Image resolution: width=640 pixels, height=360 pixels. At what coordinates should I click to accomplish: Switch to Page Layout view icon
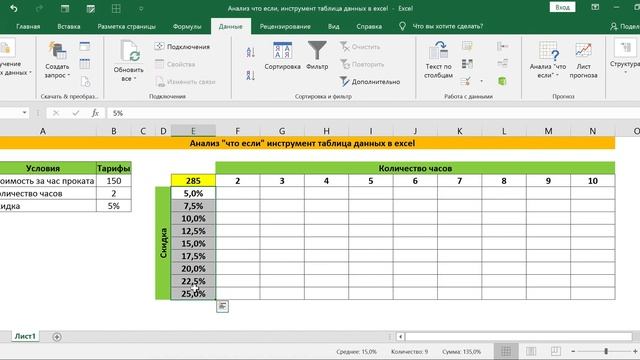coord(531,351)
